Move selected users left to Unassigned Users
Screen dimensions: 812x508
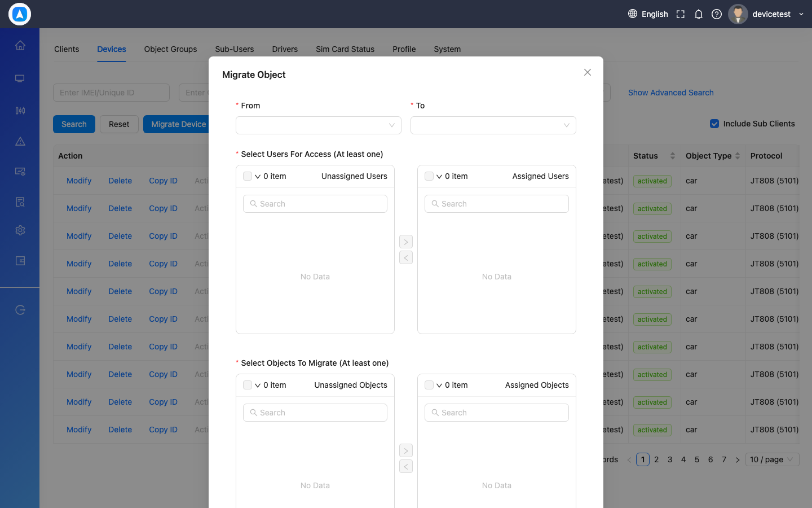coord(406,257)
